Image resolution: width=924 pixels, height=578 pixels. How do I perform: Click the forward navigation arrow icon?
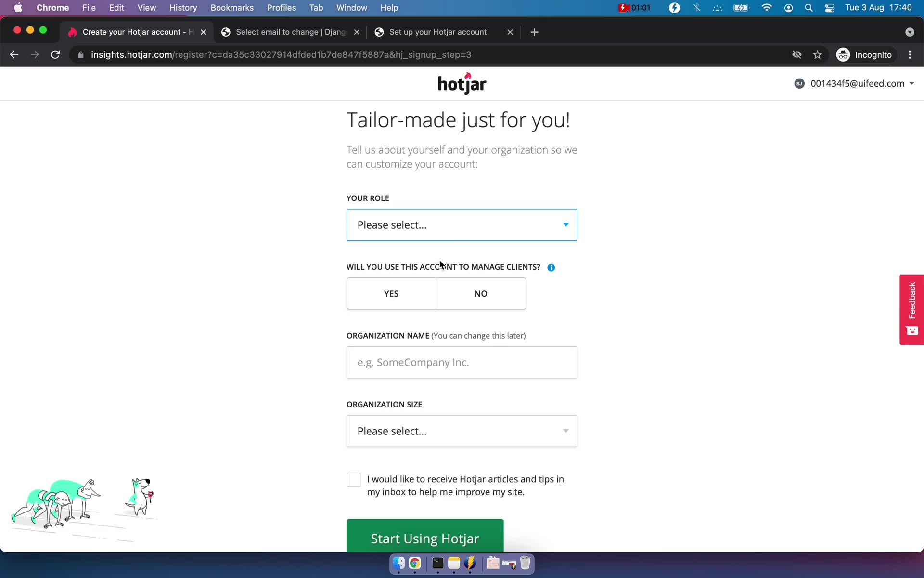coord(34,54)
